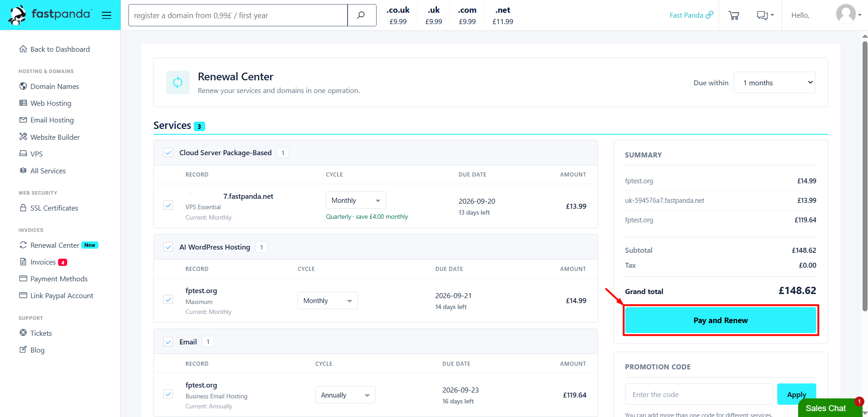Click the Pay and Renew button

(x=721, y=320)
